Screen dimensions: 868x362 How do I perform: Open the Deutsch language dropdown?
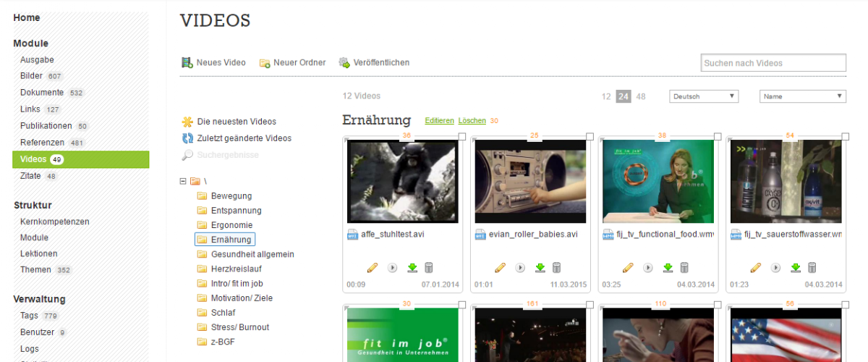703,96
